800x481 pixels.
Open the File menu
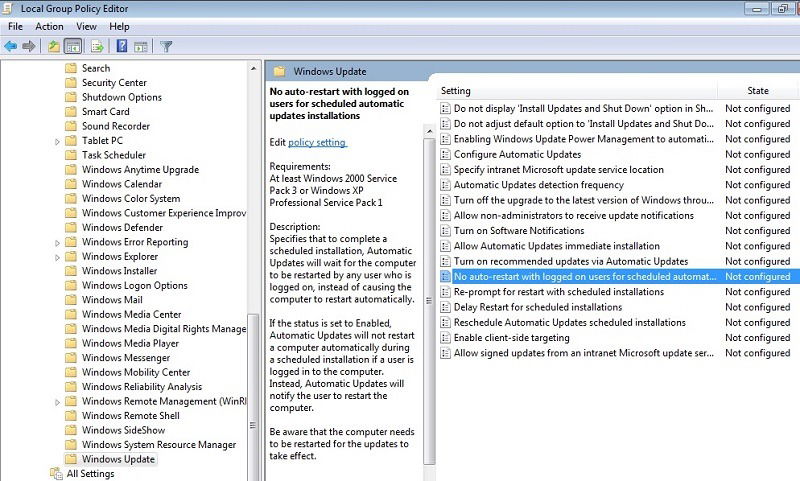click(15, 27)
